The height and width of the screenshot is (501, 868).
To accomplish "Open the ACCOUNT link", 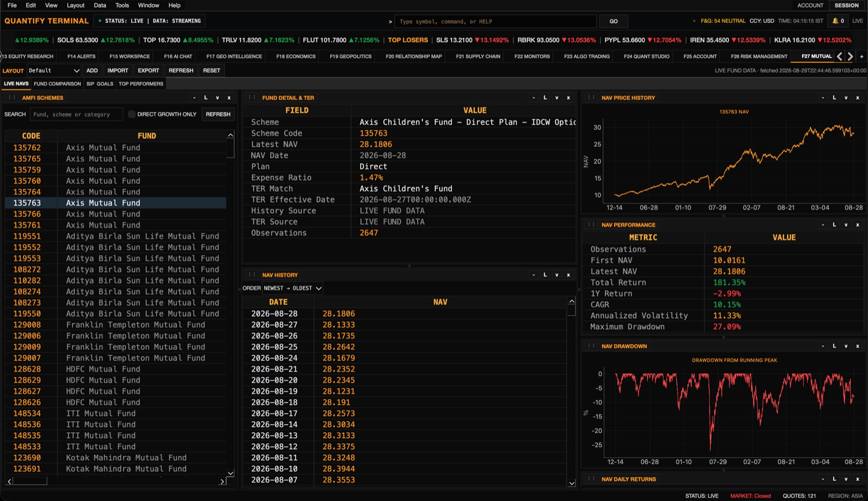I will (810, 5).
